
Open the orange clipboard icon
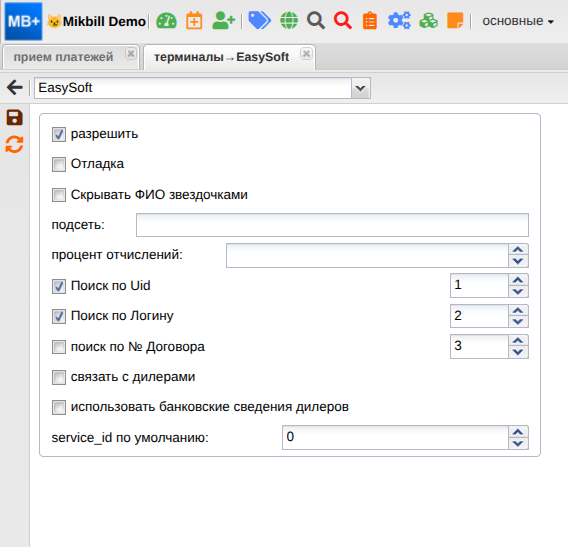(x=369, y=21)
